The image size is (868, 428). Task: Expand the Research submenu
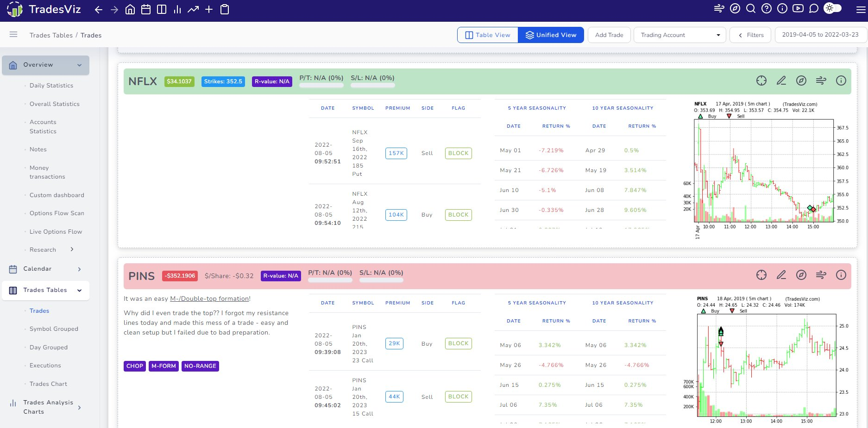click(x=51, y=250)
